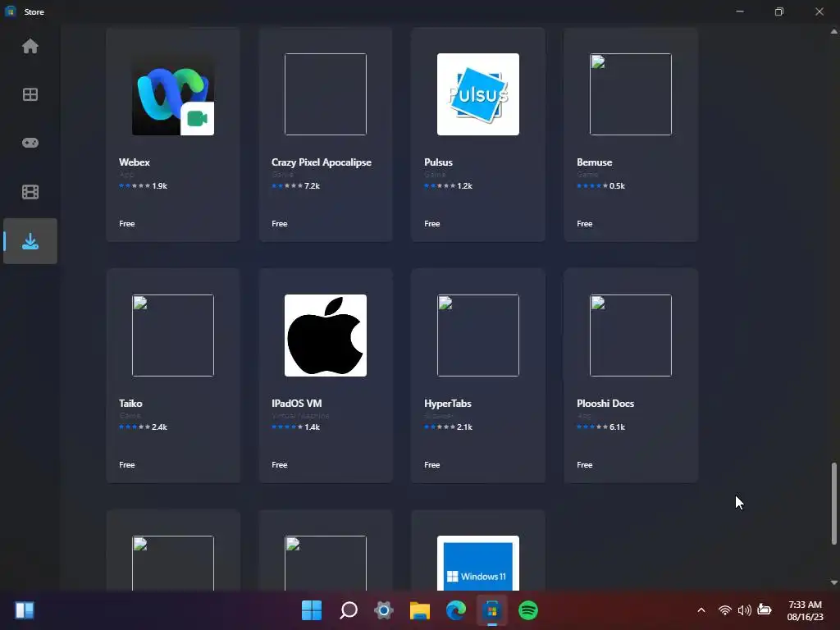This screenshot has height=630, width=840.
Task: Click Bemuse 0.5k star rating
Action: pos(601,186)
